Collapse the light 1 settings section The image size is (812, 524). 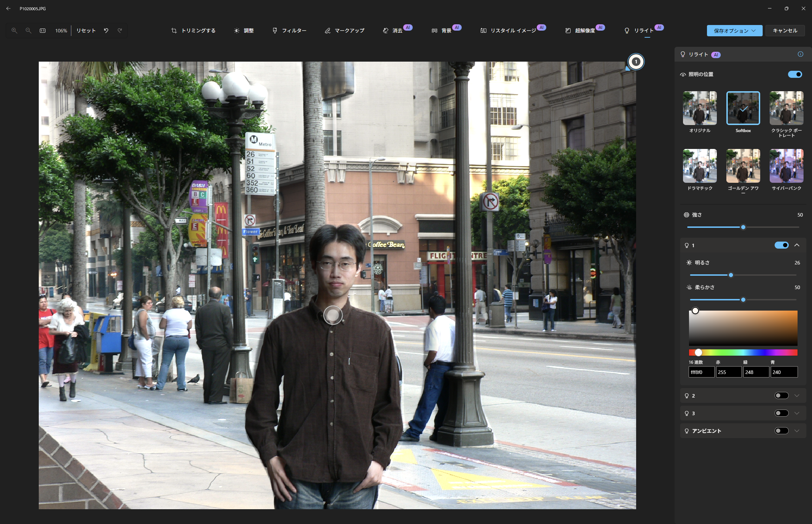[797, 245]
